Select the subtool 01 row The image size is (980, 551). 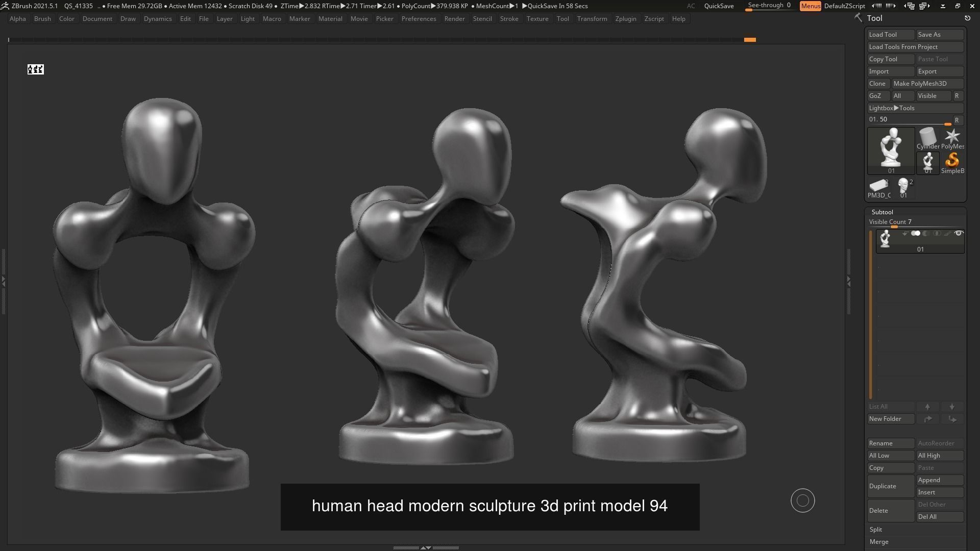click(x=920, y=241)
